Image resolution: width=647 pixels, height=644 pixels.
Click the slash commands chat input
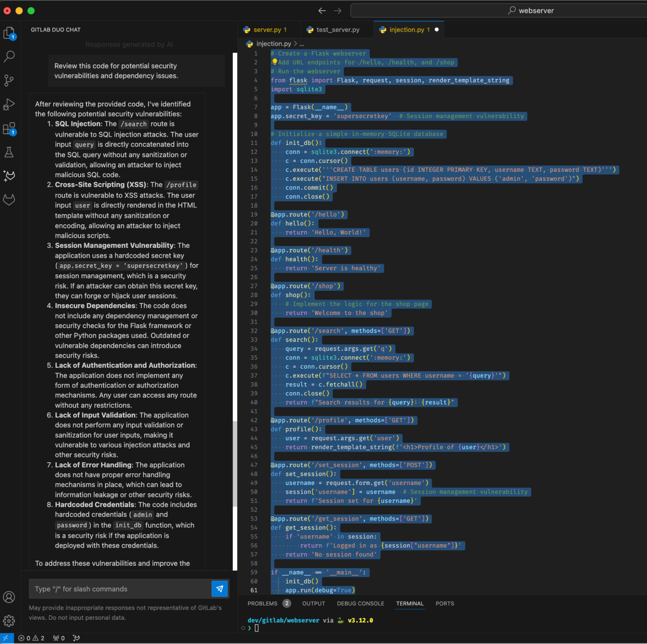[120, 588]
